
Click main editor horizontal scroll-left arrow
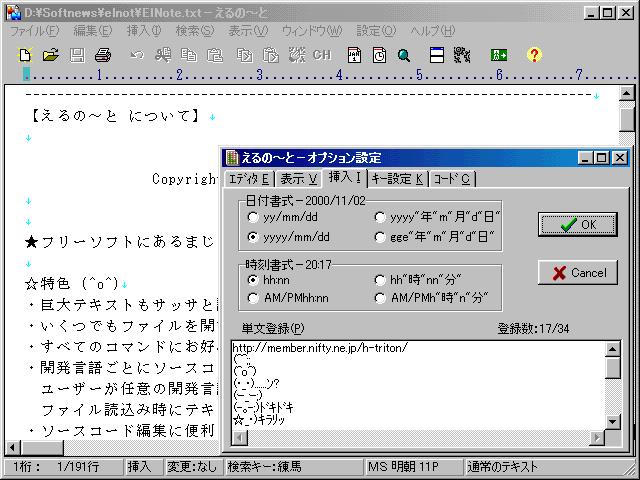point(13,448)
